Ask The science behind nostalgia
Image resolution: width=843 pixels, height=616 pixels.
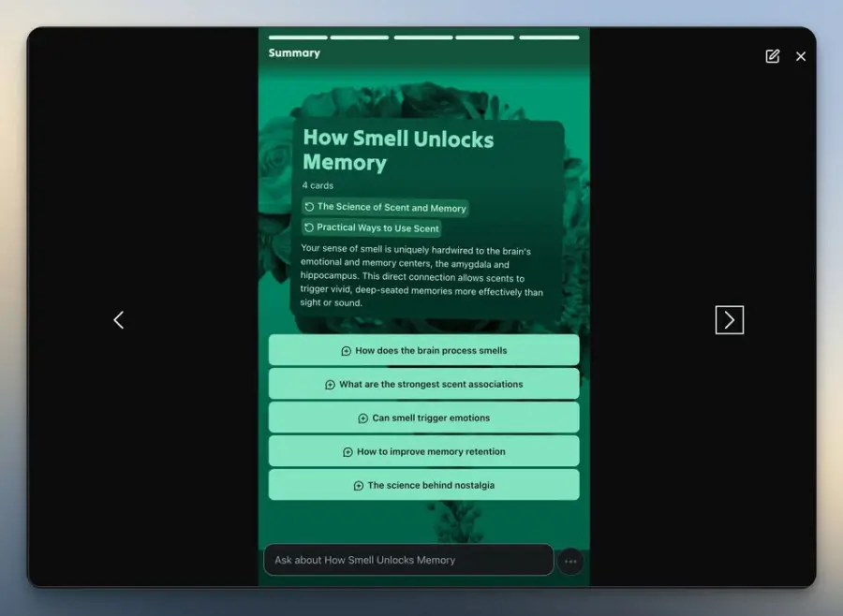(x=423, y=485)
